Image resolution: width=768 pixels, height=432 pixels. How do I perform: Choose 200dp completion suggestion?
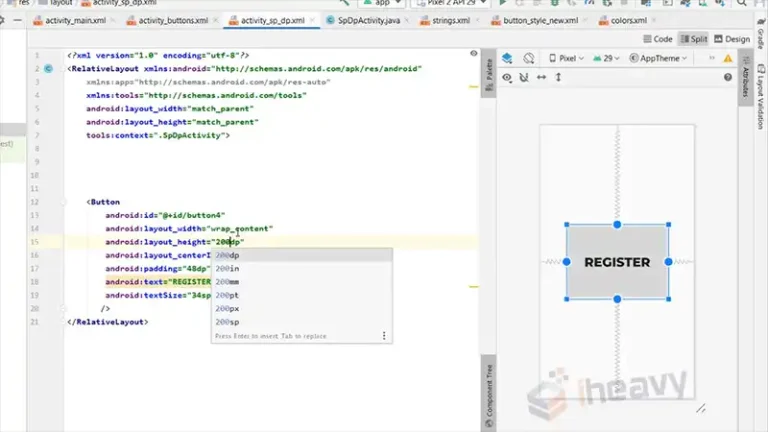click(302, 255)
